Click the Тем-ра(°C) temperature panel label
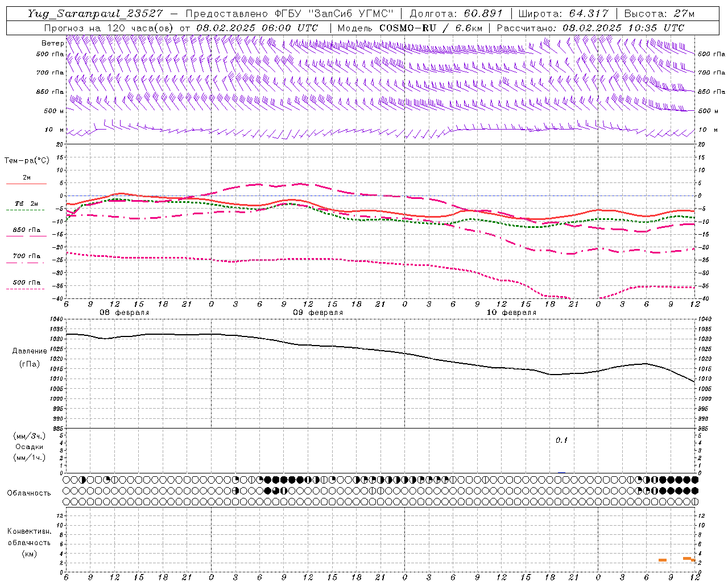The image size is (728, 582). (x=27, y=161)
